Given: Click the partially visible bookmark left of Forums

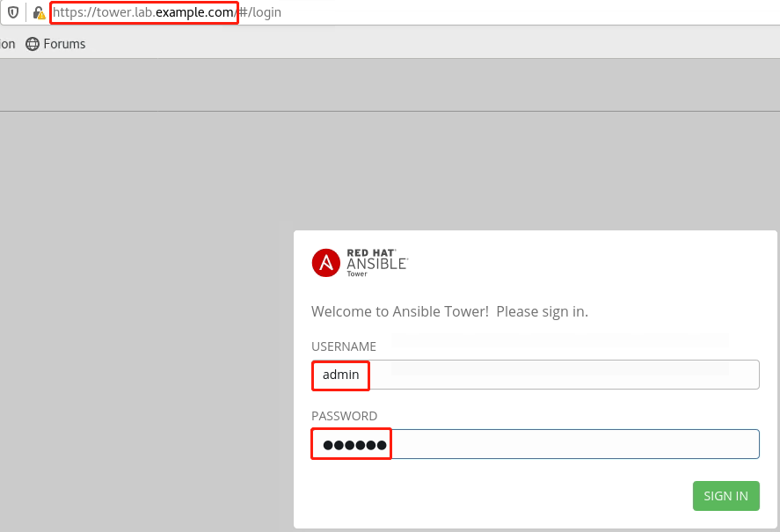Looking at the screenshot, I should pos(7,44).
